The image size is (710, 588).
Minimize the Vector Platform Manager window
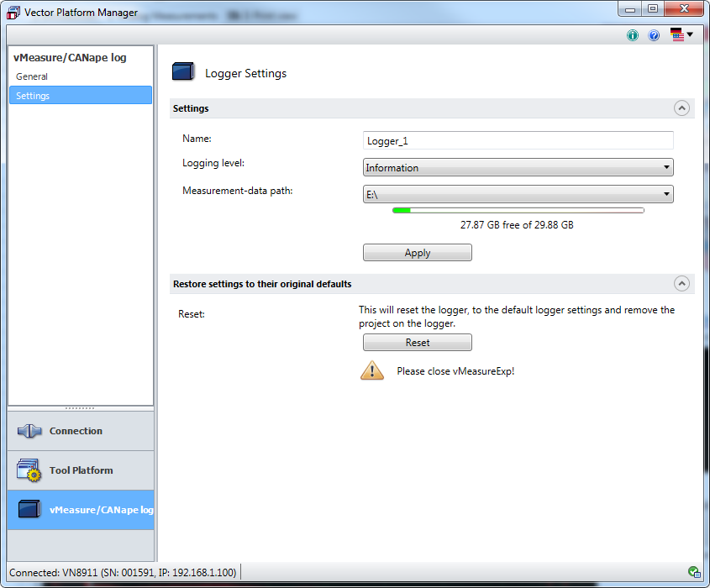630,9
